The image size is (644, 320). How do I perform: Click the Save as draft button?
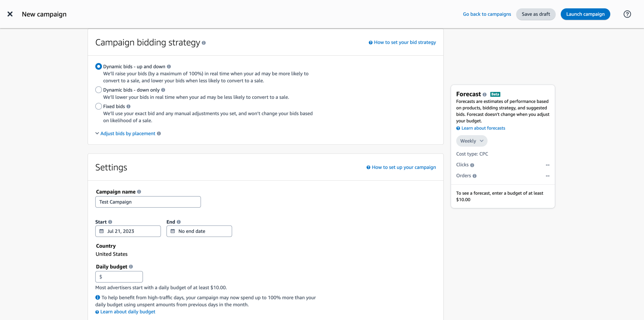(x=536, y=14)
